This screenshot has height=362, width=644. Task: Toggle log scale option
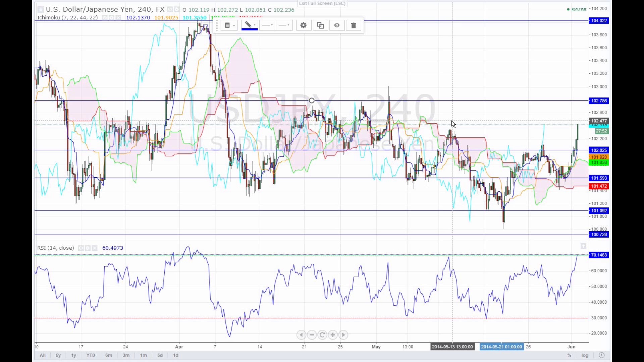[585, 355]
